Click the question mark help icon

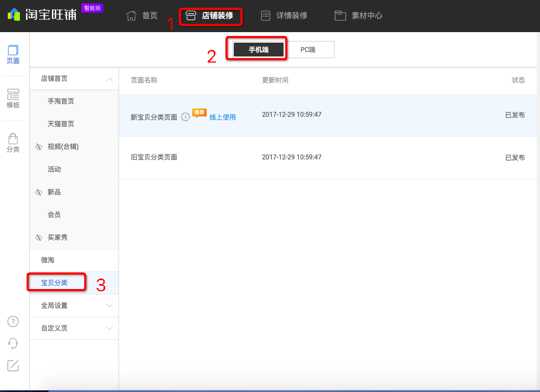pos(13,322)
